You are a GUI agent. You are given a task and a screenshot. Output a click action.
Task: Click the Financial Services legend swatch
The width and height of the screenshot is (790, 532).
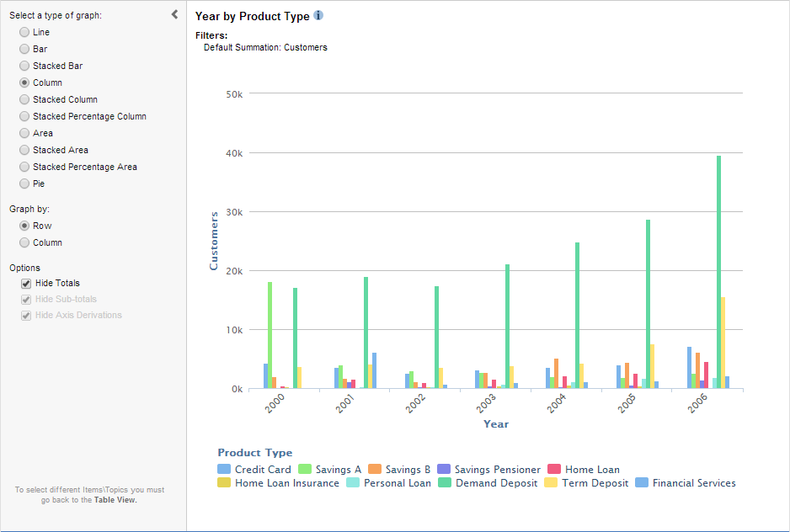[x=641, y=483]
